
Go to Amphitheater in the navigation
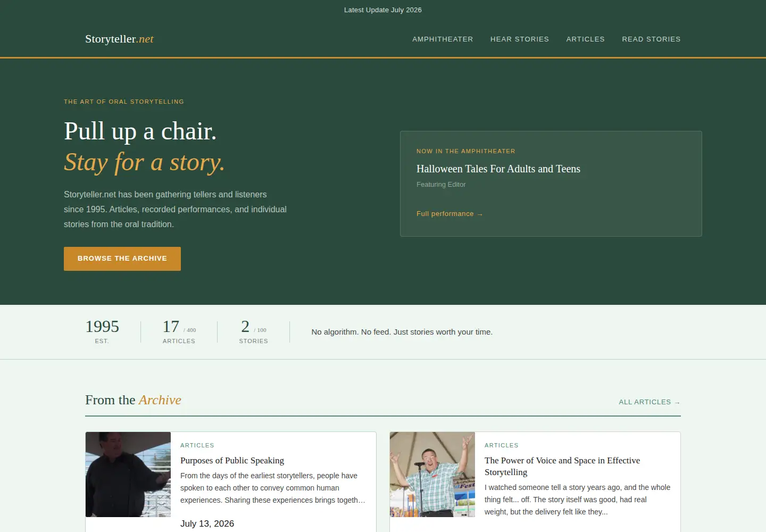pyautogui.click(x=443, y=39)
